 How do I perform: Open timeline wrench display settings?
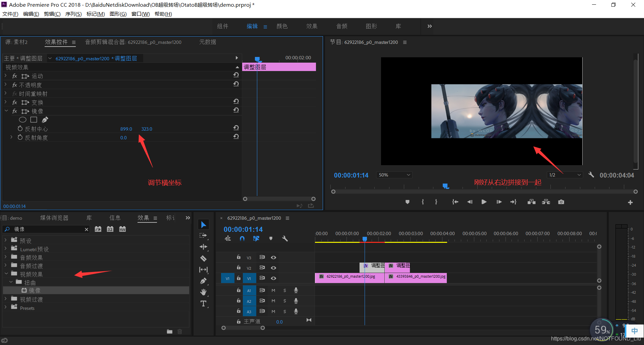point(285,239)
